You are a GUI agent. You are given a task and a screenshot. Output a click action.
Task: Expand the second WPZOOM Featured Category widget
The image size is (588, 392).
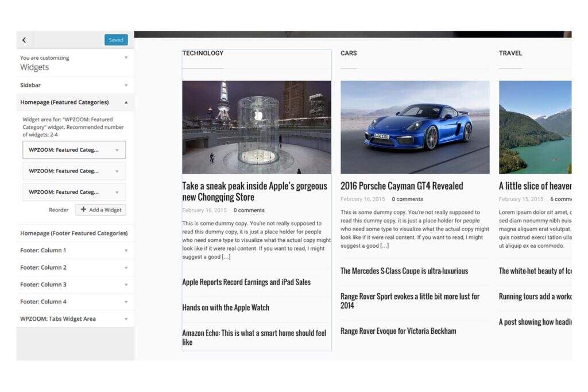click(117, 171)
